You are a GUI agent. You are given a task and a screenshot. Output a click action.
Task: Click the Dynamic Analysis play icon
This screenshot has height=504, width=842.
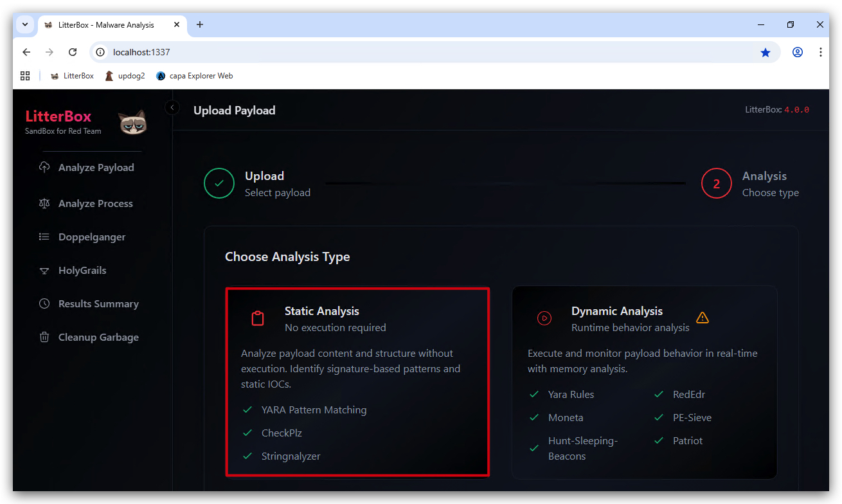[x=544, y=318]
